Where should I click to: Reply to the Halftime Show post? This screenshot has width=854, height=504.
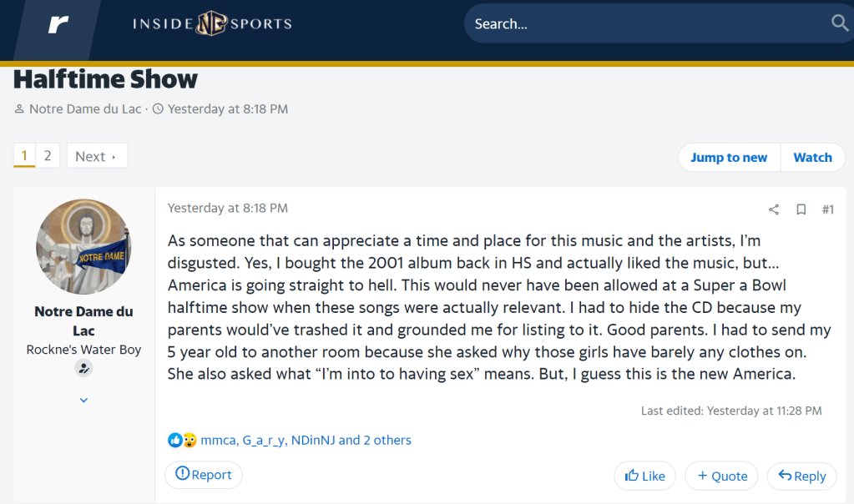tap(801, 476)
